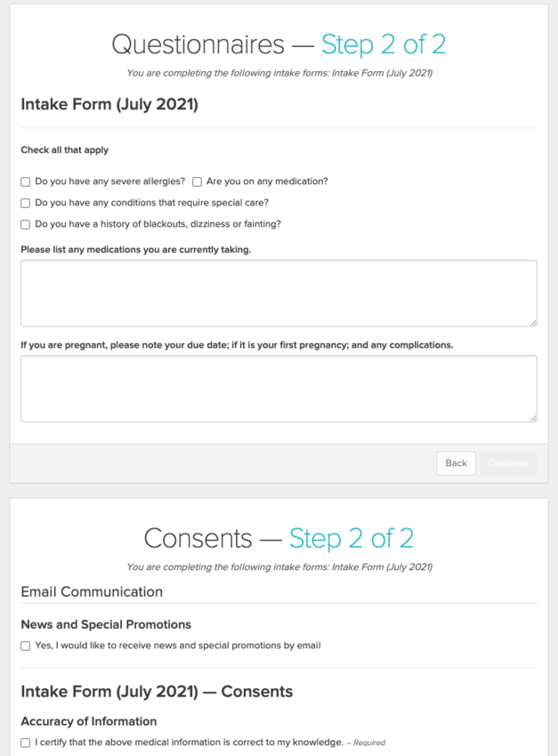558x756 pixels.
Task: Check the medical information accuracy certification
Action: (x=25, y=743)
